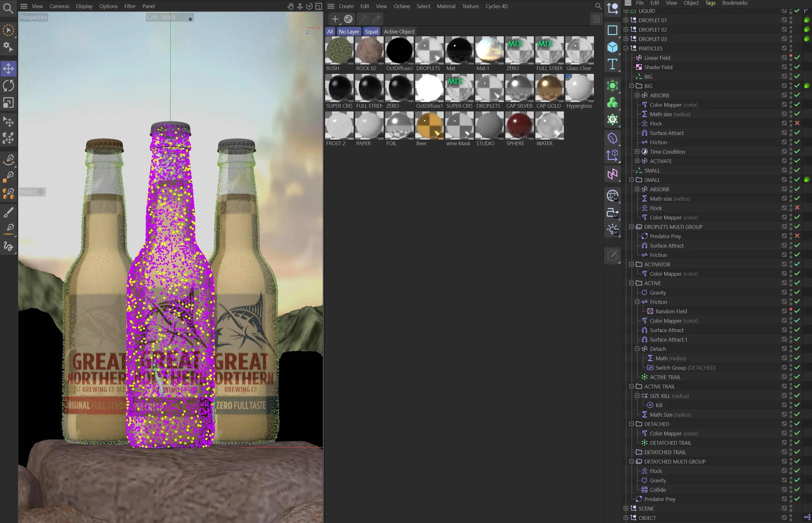Screen dimensions: 812x523
Task: Enable the Flock modifier under BIG group
Action: pyautogui.click(x=797, y=123)
